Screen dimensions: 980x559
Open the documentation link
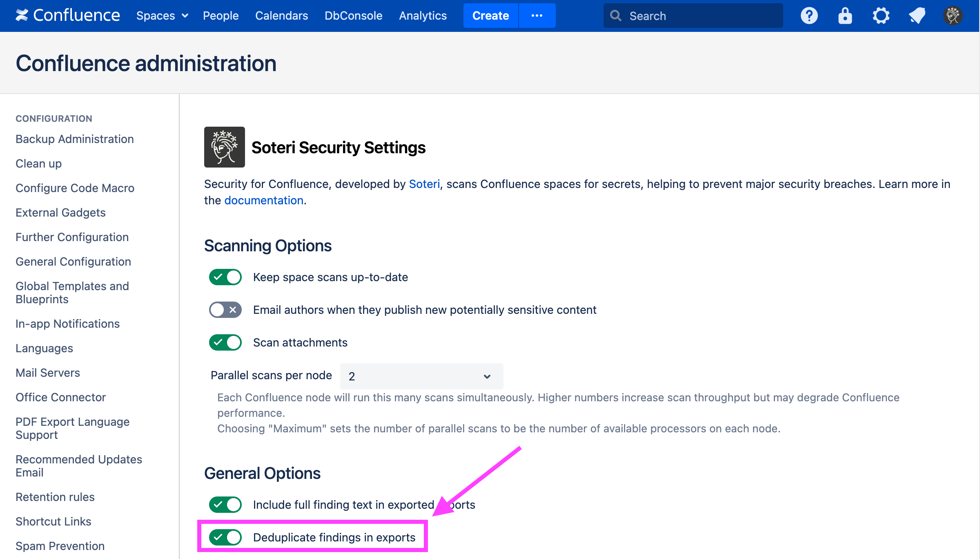tap(263, 200)
